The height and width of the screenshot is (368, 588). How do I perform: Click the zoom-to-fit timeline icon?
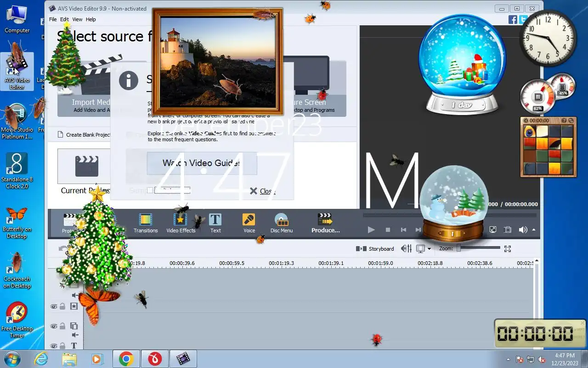pos(508,249)
